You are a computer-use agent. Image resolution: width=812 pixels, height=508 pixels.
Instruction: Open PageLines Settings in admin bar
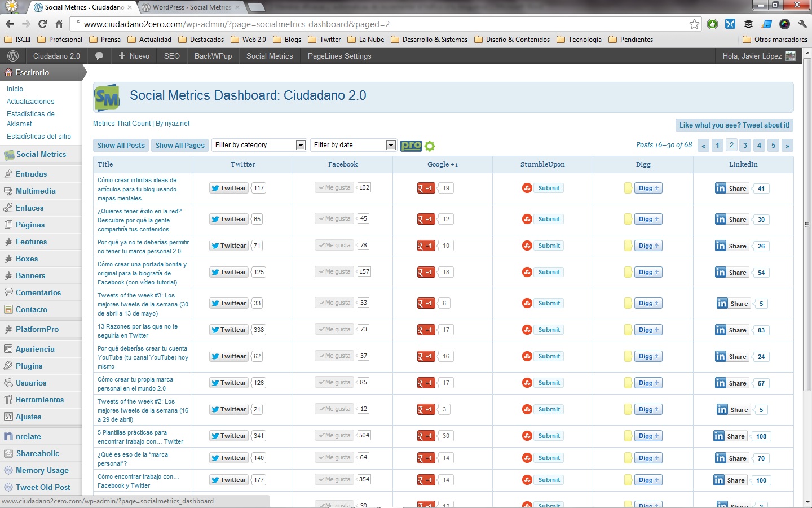(339, 56)
